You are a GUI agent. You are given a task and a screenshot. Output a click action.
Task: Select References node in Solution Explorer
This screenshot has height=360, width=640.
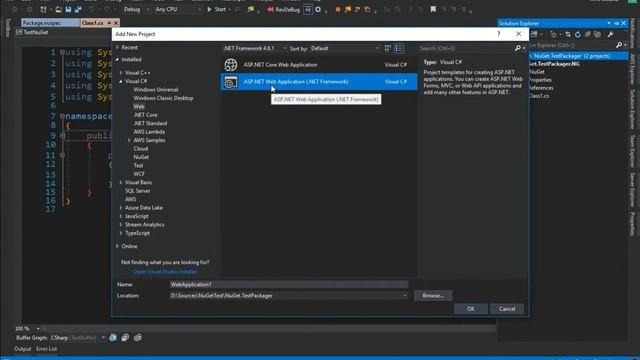[541, 88]
